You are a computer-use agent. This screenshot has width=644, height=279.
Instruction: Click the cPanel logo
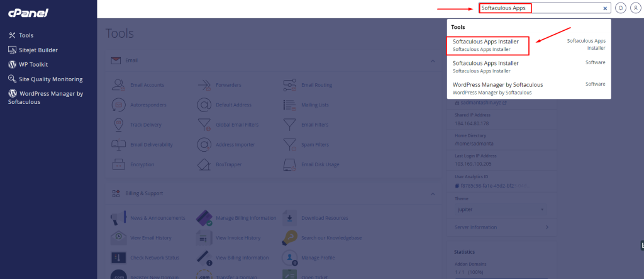[x=28, y=13]
